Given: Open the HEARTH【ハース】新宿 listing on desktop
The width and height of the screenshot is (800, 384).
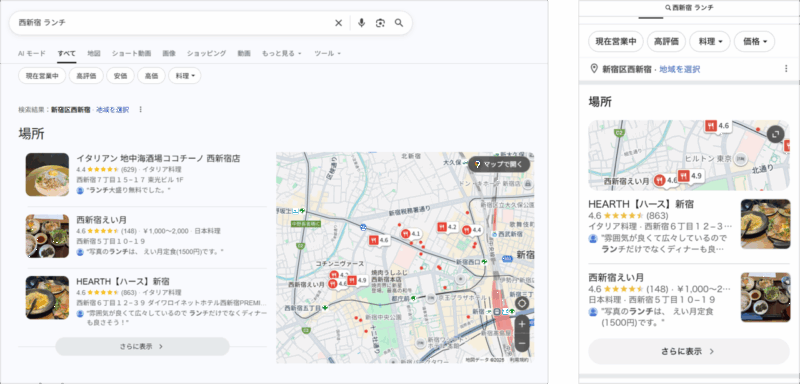Looking at the screenshot, I should (x=122, y=281).
